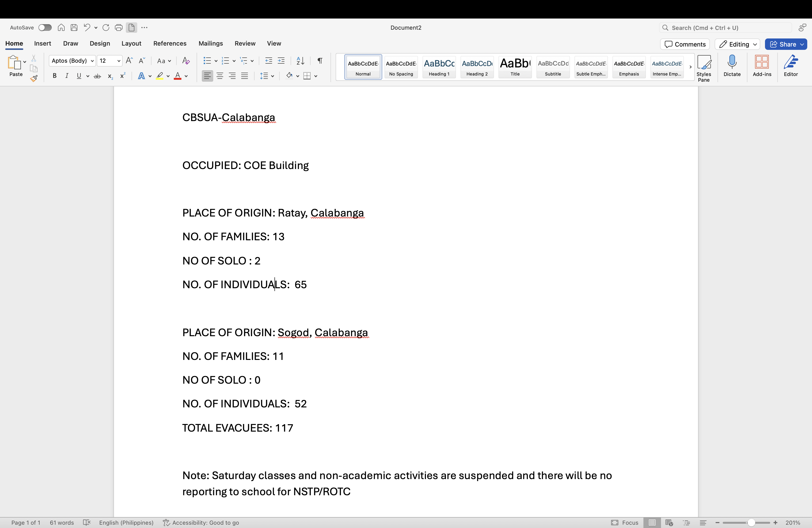812x528 pixels.
Task: Open the Editing mode dropdown
Action: click(x=737, y=44)
